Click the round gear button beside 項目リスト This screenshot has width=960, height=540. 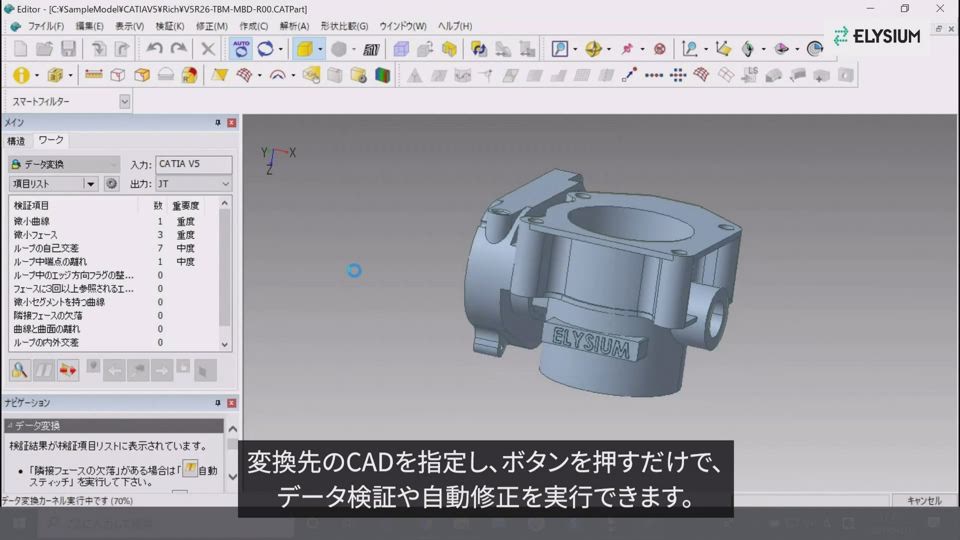tap(111, 184)
